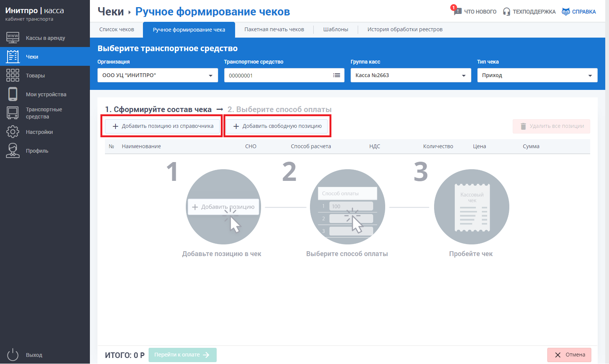Click the Цена column header
Viewport: 609px width, 364px height.
(x=479, y=146)
